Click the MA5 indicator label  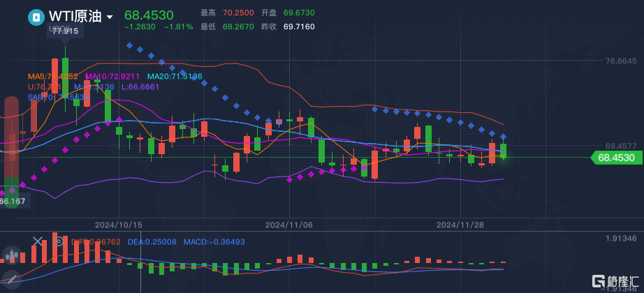click(x=52, y=76)
